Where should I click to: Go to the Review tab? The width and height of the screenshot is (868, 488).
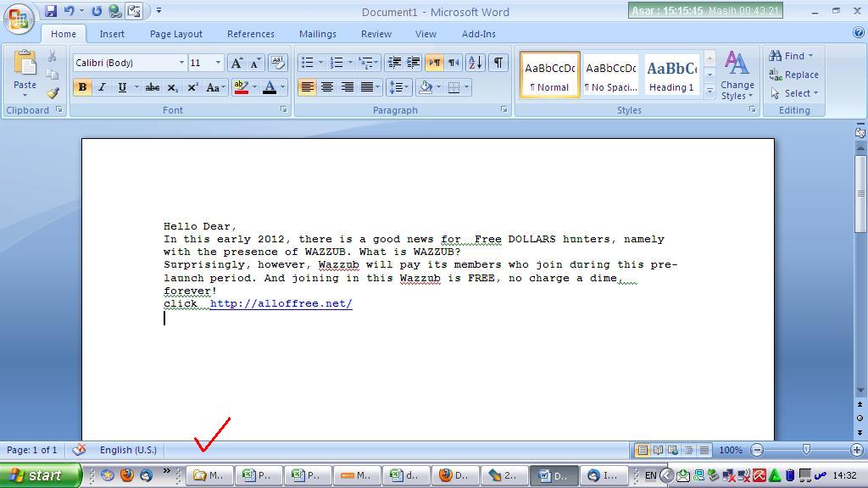(376, 34)
